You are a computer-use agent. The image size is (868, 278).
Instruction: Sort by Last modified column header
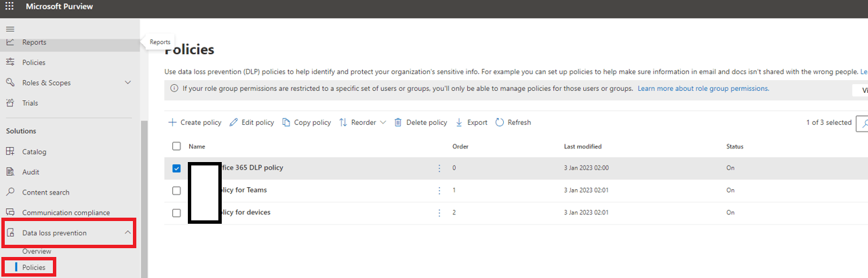(583, 146)
